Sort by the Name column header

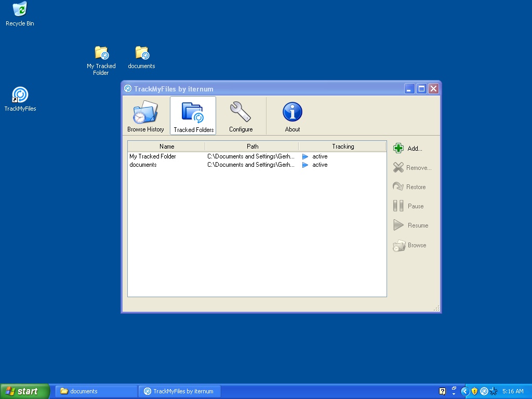click(167, 146)
